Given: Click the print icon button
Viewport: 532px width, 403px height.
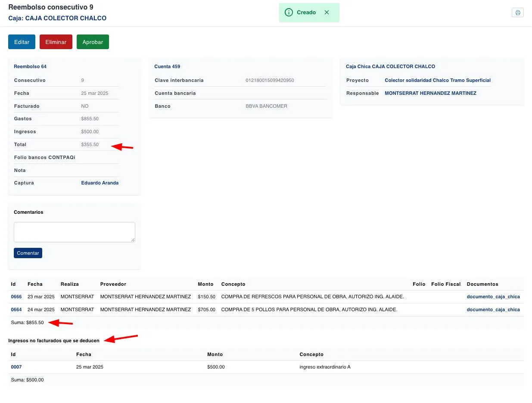Looking at the screenshot, I should point(517,12).
